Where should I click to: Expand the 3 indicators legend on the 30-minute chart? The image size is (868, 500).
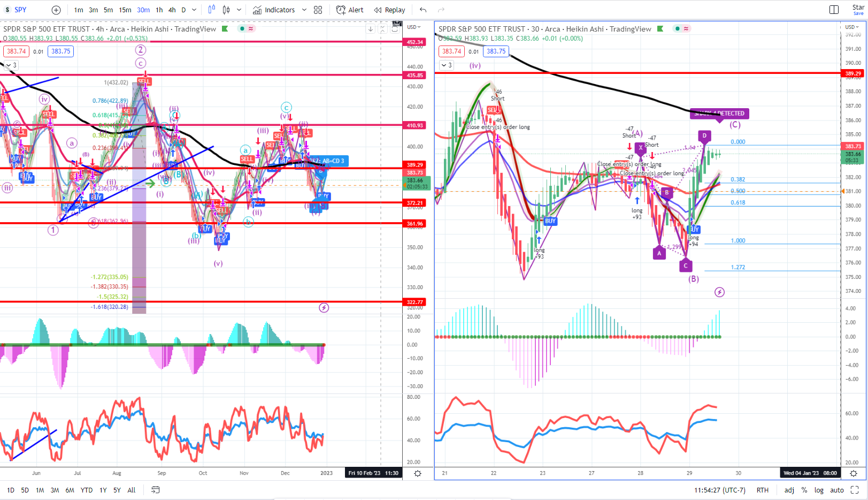pyautogui.click(x=447, y=65)
